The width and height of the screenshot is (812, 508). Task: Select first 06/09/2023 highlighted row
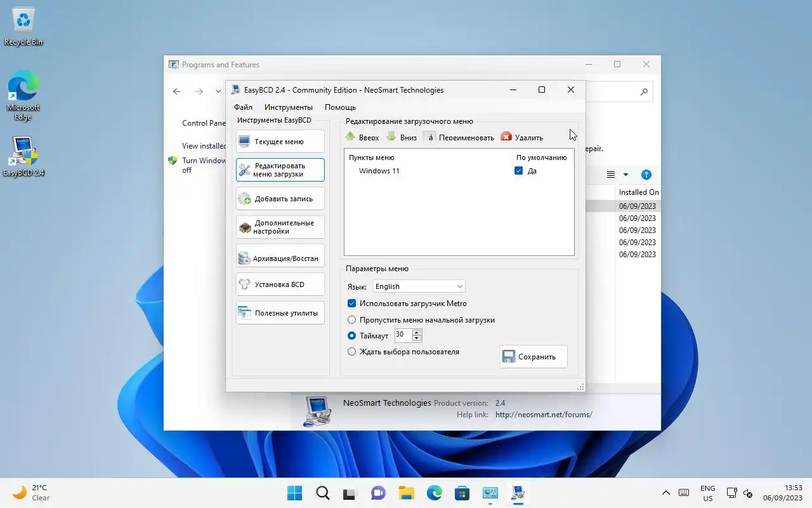(638, 206)
